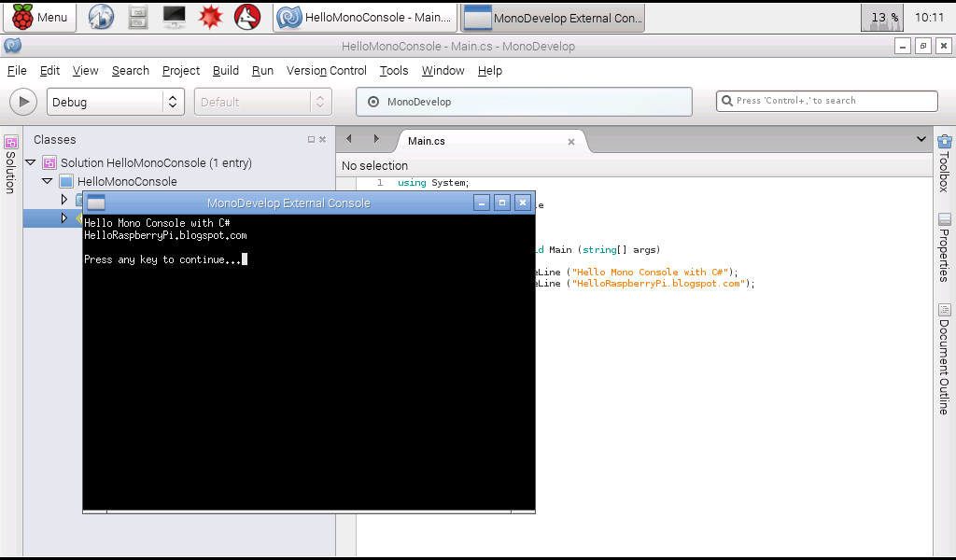Open the Project menu
The width and height of the screenshot is (956, 560).
coord(181,71)
